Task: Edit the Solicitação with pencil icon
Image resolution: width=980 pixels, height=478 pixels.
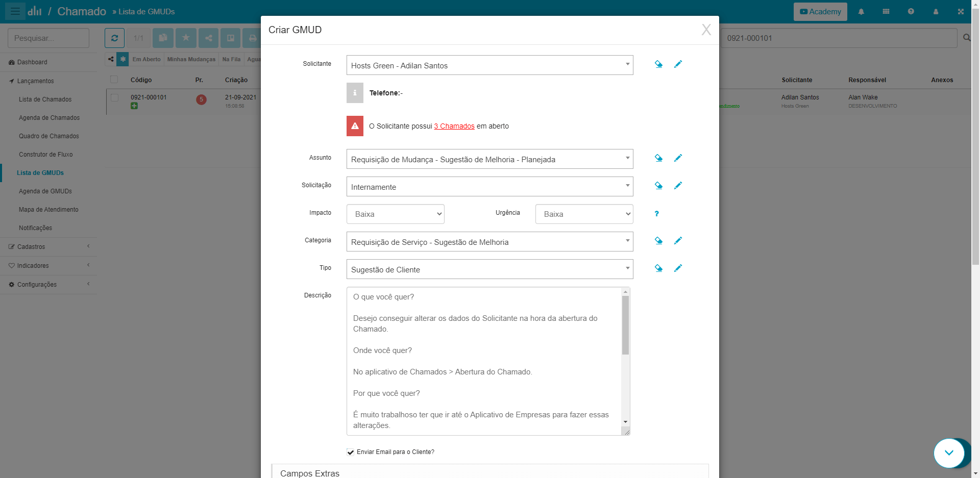Action: [x=678, y=186]
